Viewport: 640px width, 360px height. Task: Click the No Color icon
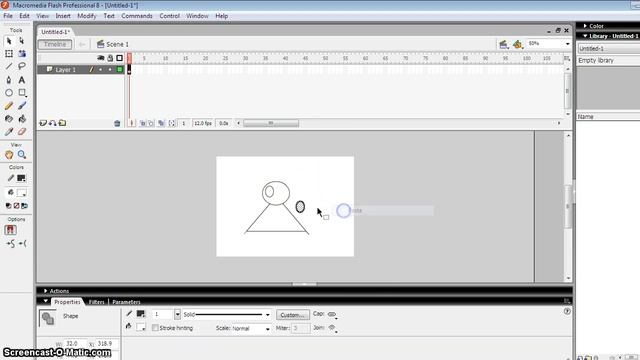[x=16, y=206]
